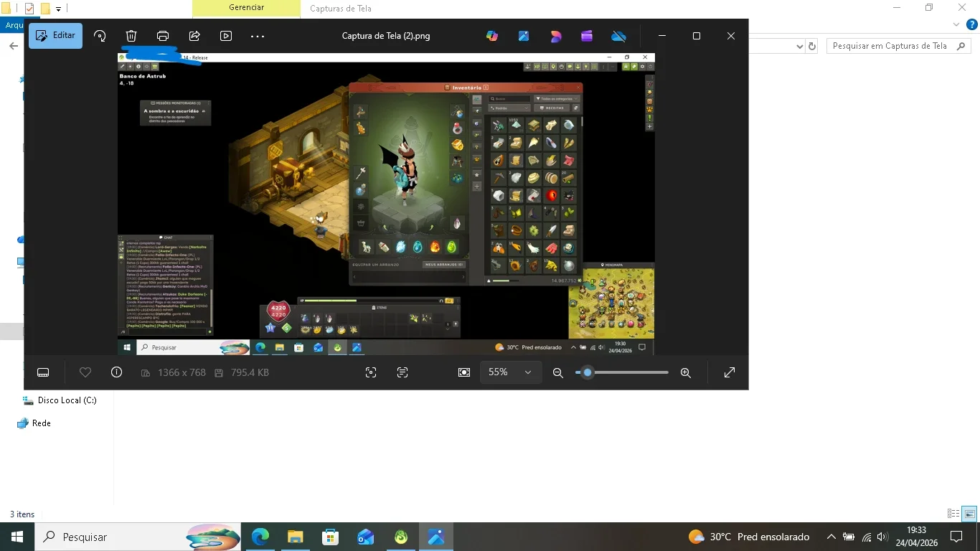980x551 pixels.
Task: Create a new folder from quick access toolbar
Action: (x=45, y=9)
